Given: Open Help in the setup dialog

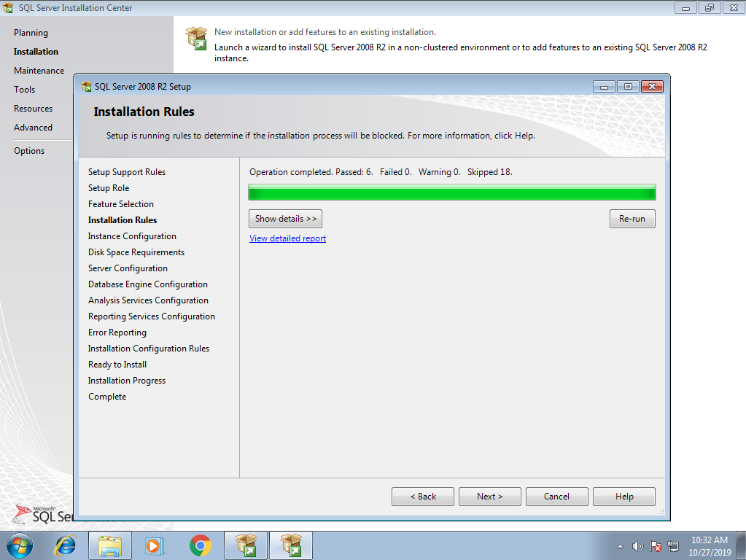Looking at the screenshot, I should pos(624,497).
